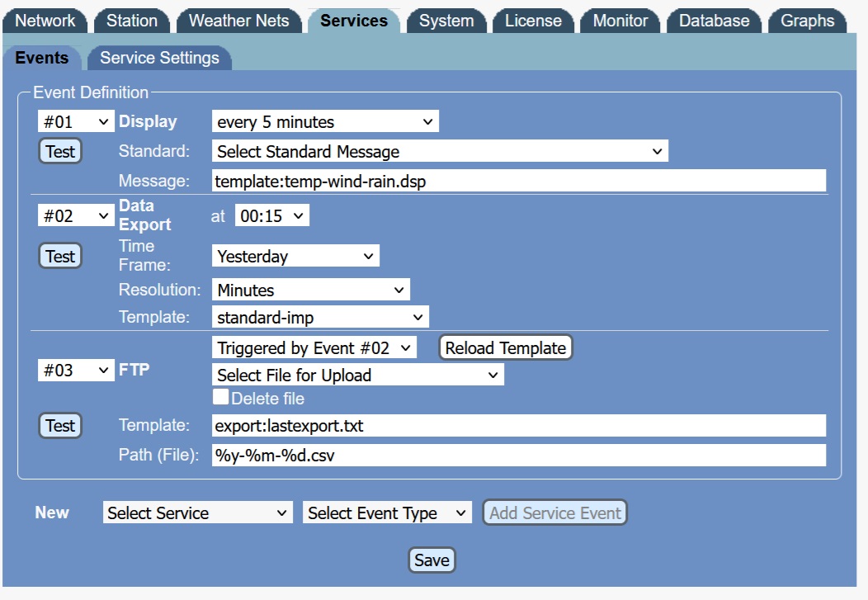Image resolution: width=868 pixels, height=600 pixels.
Task: Click the Reload Template button
Action: click(505, 348)
